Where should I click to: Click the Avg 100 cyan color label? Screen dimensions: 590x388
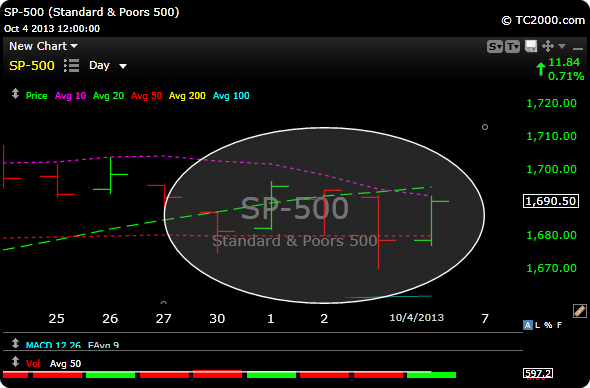tap(231, 96)
